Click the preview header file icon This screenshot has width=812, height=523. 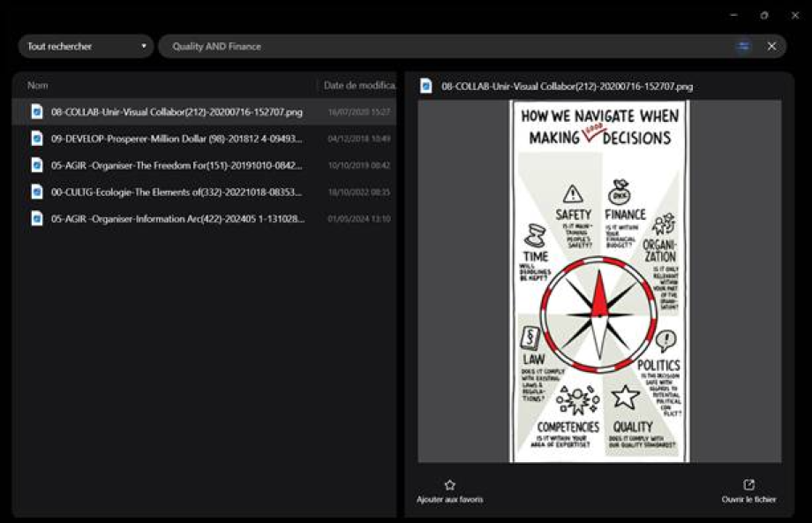[x=427, y=87]
